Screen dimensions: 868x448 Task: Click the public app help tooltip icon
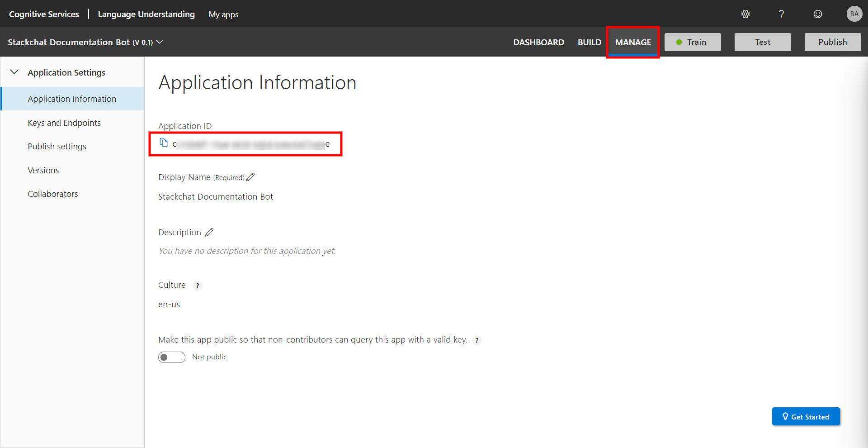pyautogui.click(x=476, y=340)
